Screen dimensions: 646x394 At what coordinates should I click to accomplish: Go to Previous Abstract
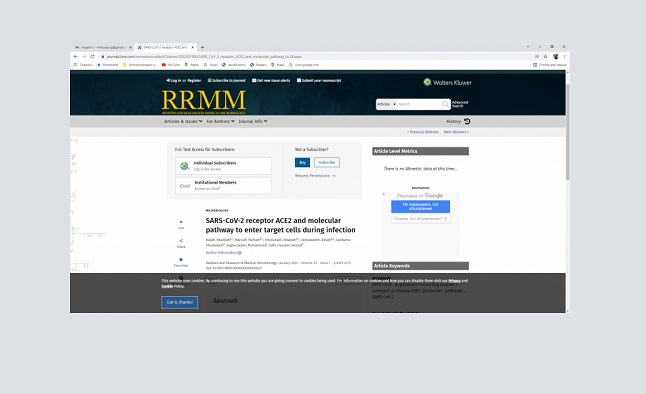coord(423,132)
